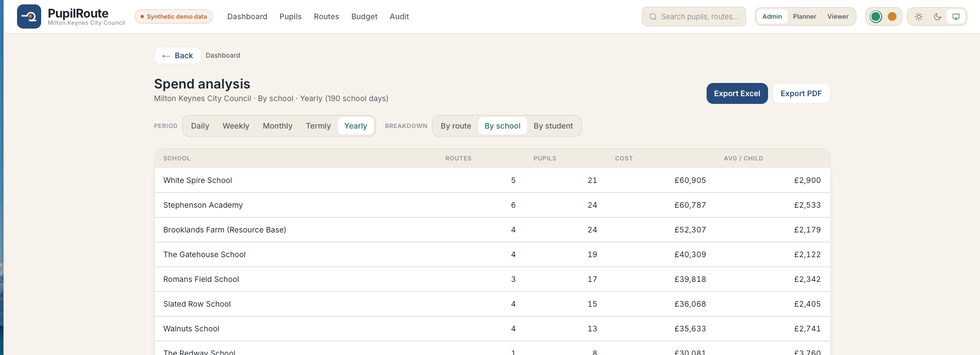Click the Export PDF button
The height and width of the screenshot is (355, 980).
pos(801,93)
